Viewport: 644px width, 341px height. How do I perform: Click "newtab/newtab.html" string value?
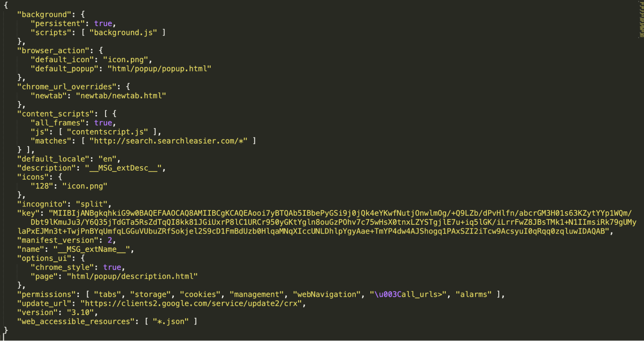121,96
